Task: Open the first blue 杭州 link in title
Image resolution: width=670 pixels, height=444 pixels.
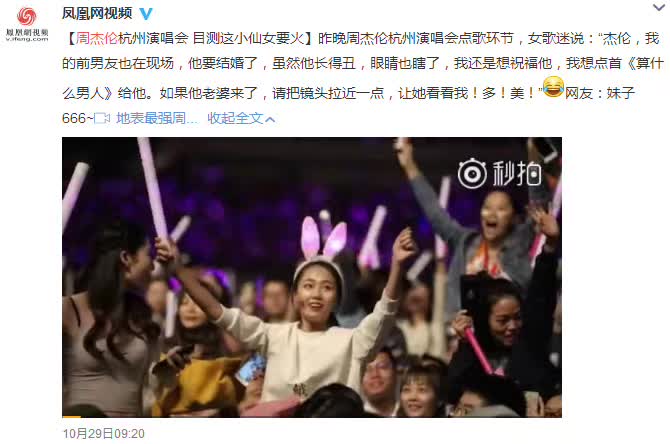Action: point(132,38)
